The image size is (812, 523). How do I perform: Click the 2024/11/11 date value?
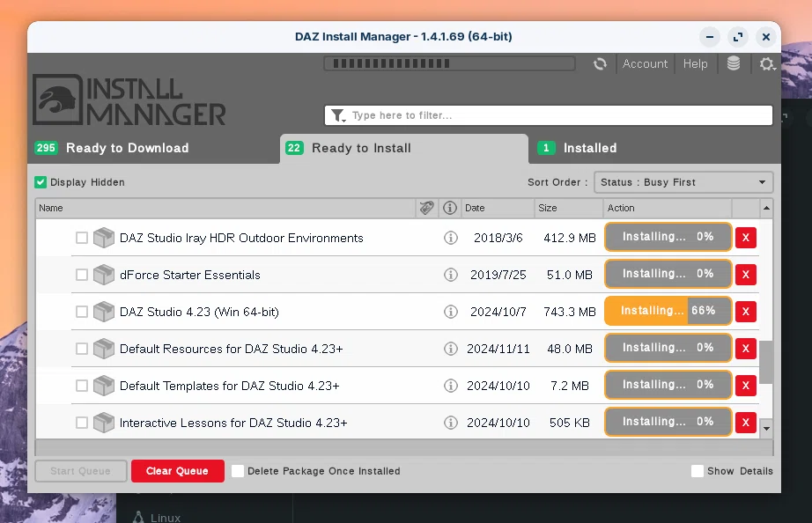click(498, 349)
